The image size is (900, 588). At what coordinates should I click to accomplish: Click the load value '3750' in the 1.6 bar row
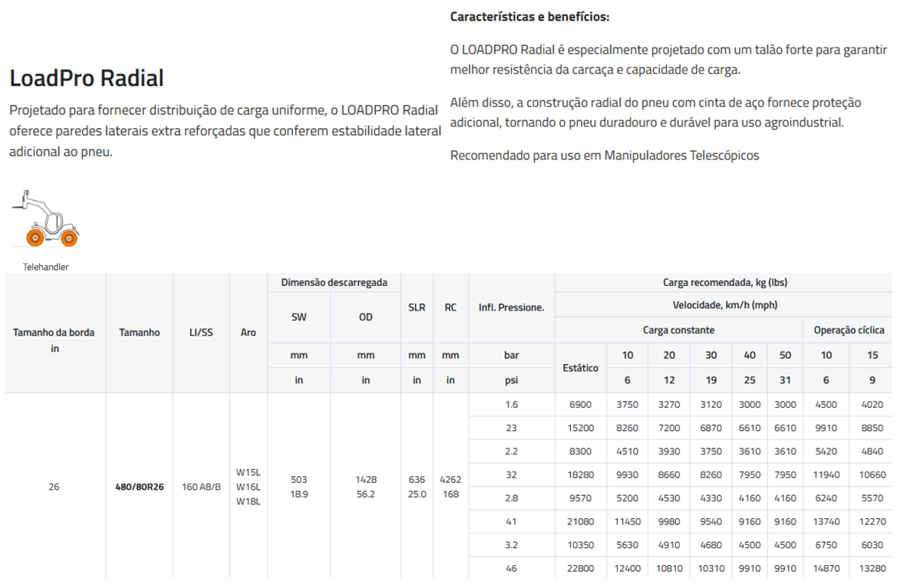tap(628, 405)
